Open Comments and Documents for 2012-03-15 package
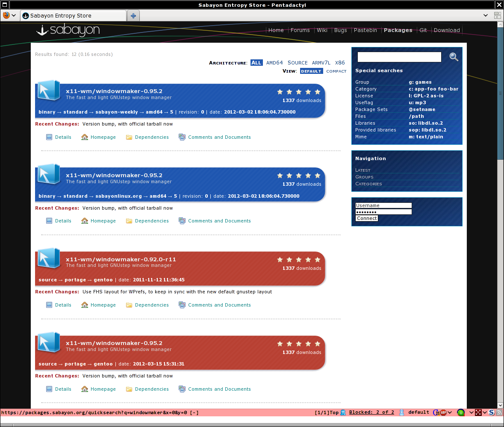Screen dimensions: 504x427 pos(219,389)
